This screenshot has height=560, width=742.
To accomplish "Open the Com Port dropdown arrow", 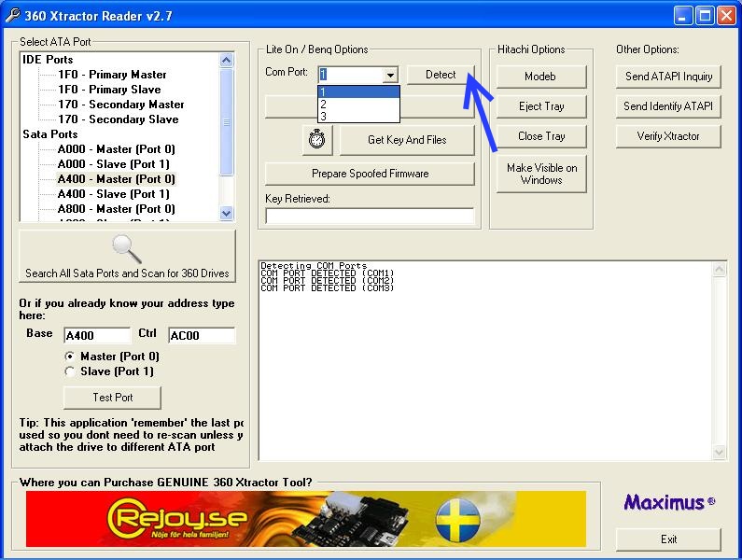I will [390, 75].
